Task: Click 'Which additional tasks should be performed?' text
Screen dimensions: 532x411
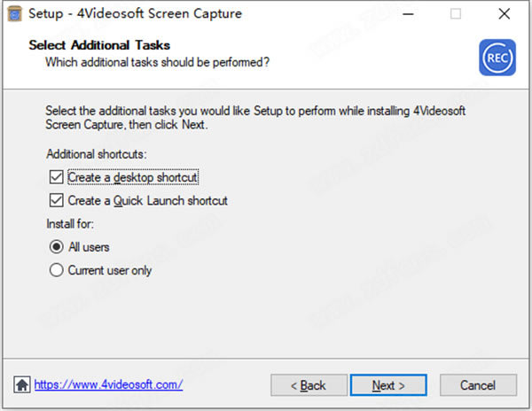Action: tap(158, 62)
